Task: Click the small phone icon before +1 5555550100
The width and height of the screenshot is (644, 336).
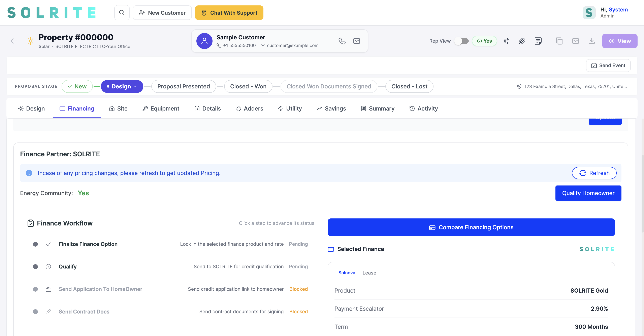Action: [x=219, y=45]
